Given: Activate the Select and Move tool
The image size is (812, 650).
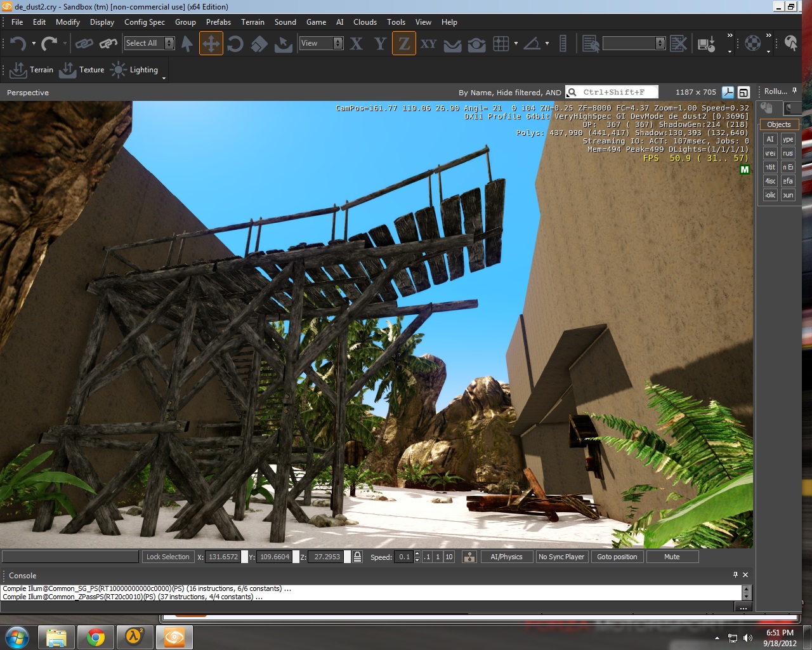Looking at the screenshot, I should point(211,43).
